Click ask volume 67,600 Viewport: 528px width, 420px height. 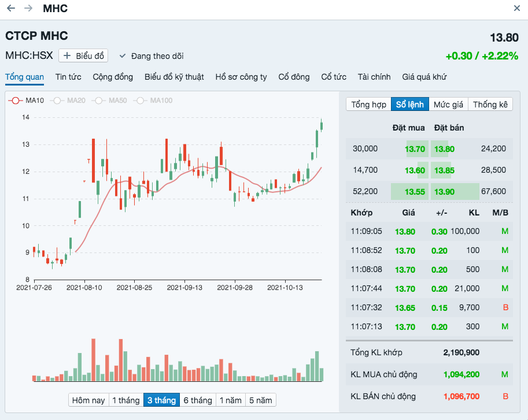pyautogui.click(x=493, y=191)
